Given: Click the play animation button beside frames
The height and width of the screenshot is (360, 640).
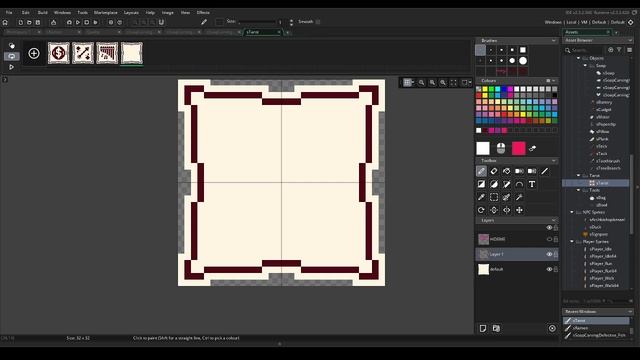Looking at the screenshot, I should [11, 67].
